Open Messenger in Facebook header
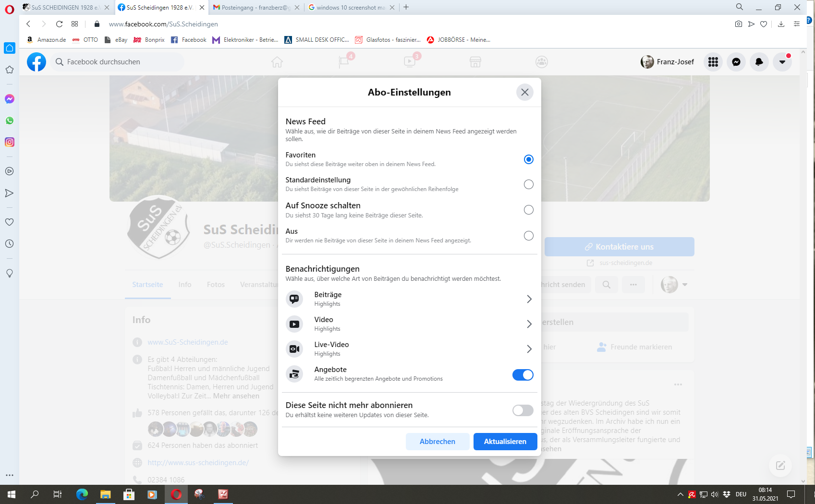The width and height of the screenshot is (815, 504). pos(736,62)
